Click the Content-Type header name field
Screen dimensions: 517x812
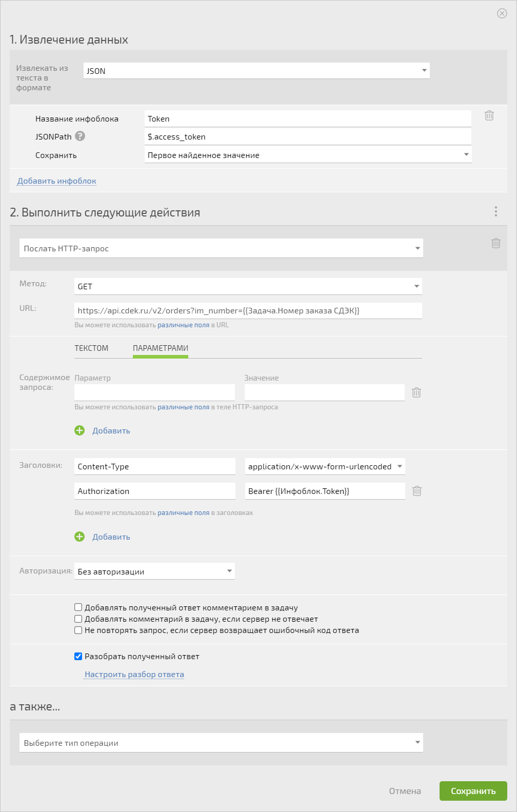click(155, 466)
